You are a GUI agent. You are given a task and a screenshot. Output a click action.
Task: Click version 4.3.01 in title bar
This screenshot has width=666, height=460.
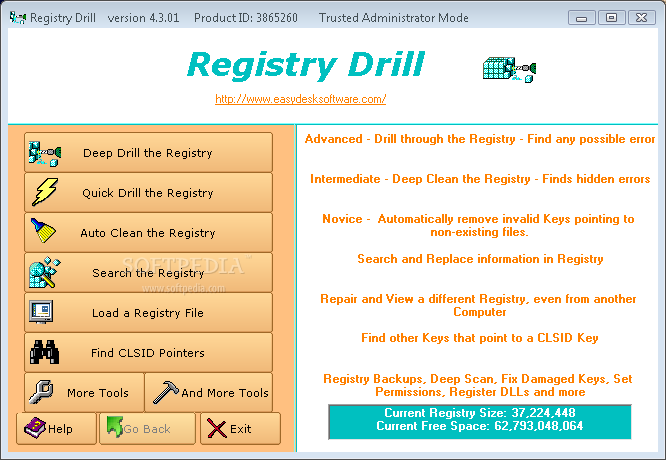[144, 18]
